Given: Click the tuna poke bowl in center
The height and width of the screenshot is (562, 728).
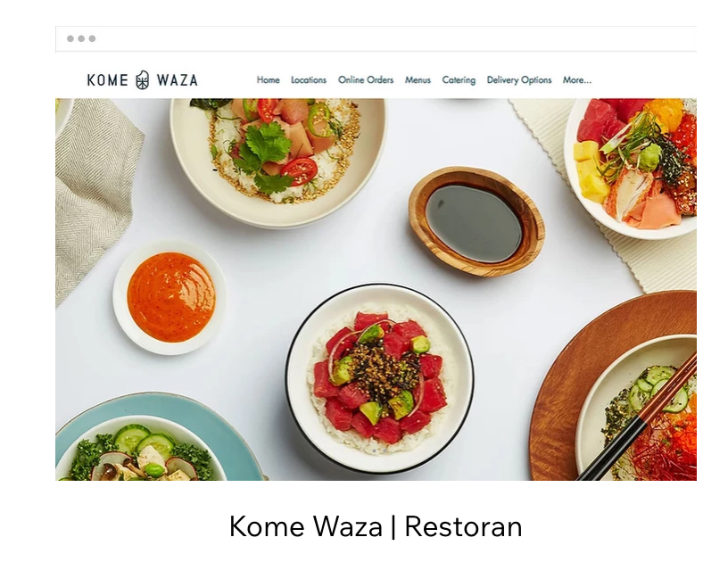Looking at the screenshot, I should (380, 378).
